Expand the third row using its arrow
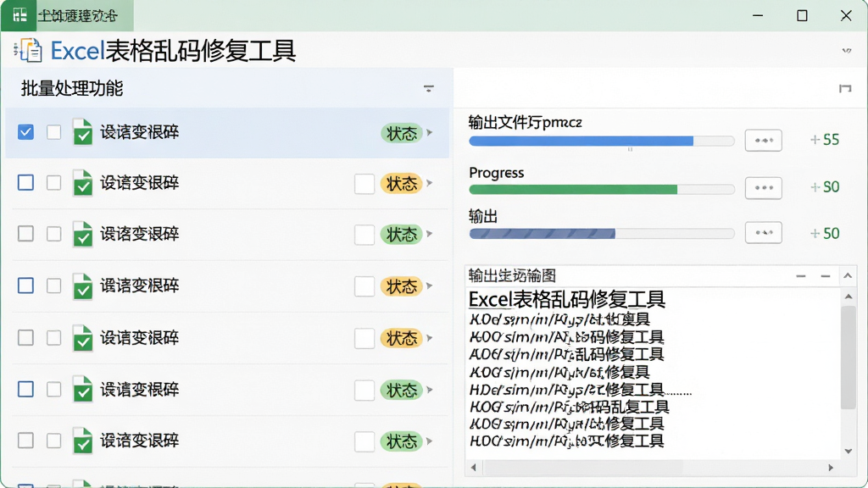The height and width of the screenshot is (488, 868). (x=430, y=234)
